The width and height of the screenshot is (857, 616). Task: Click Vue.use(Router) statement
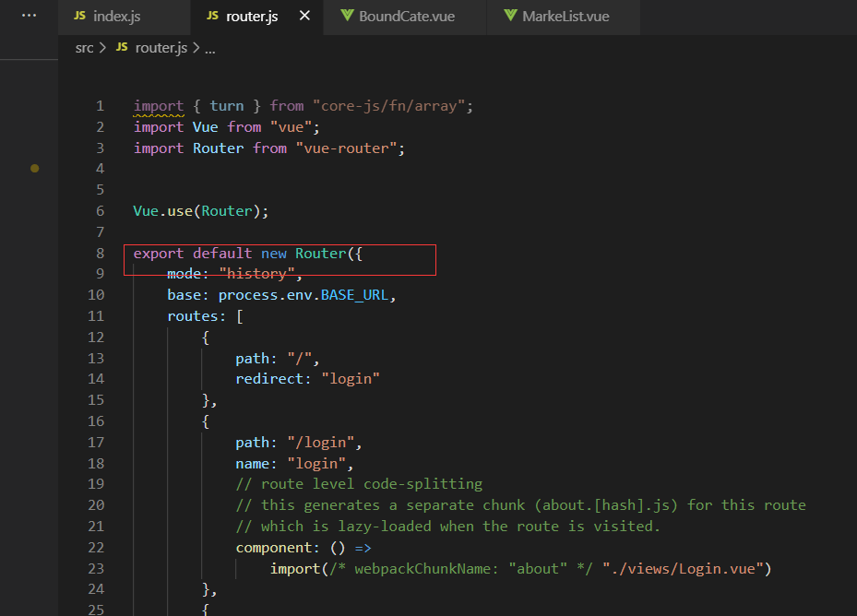click(x=200, y=211)
